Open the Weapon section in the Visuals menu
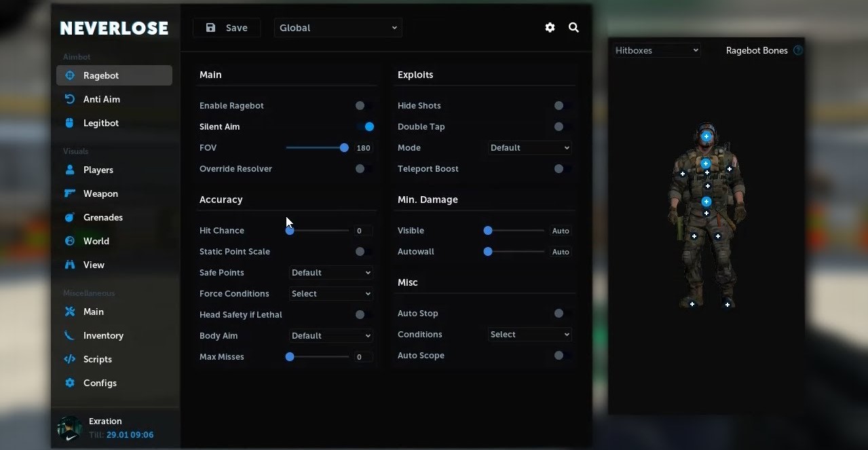868x450 pixels. pyautogui.click(x=71, y=193)
